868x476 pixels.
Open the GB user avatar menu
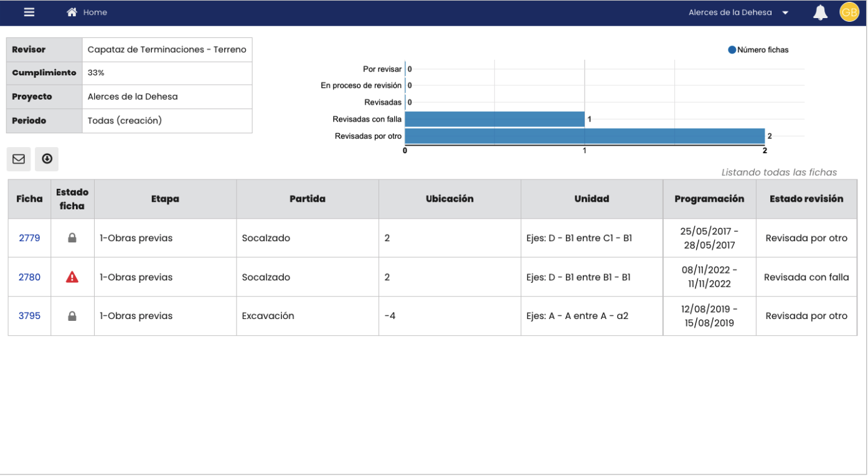click(x=849, y=12)
